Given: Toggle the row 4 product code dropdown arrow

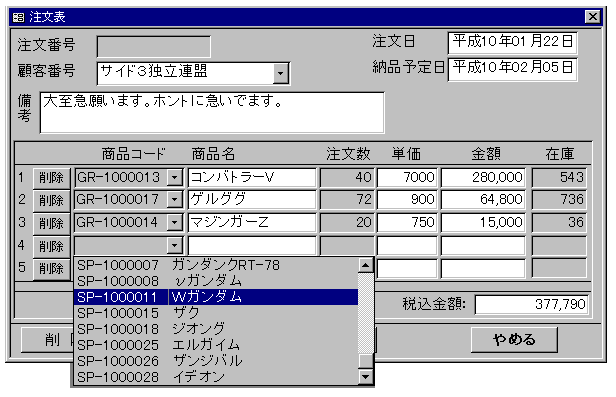Looking at the screenshot, I should [174, 246].
